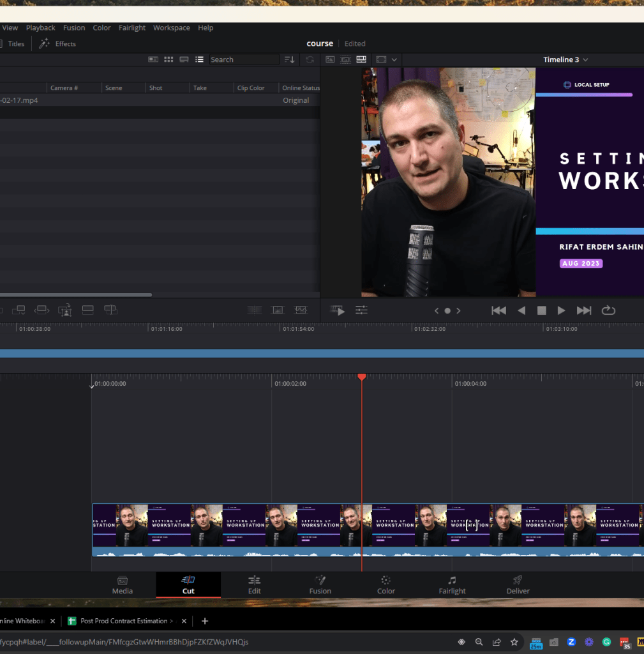This screenshot has height=654, width=644.
Task: Switch to the Media page
Action: pos(123,585)
